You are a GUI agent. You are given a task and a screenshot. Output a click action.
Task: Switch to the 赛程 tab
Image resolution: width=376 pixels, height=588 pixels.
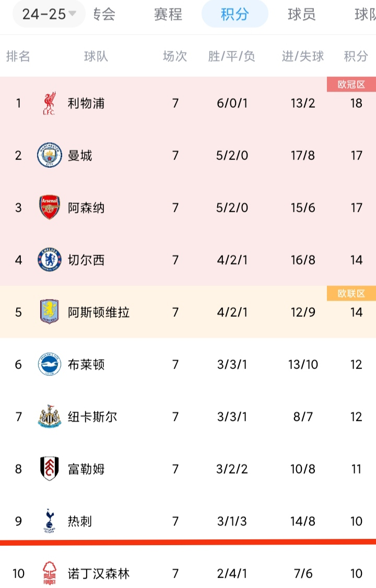[168, 15]
